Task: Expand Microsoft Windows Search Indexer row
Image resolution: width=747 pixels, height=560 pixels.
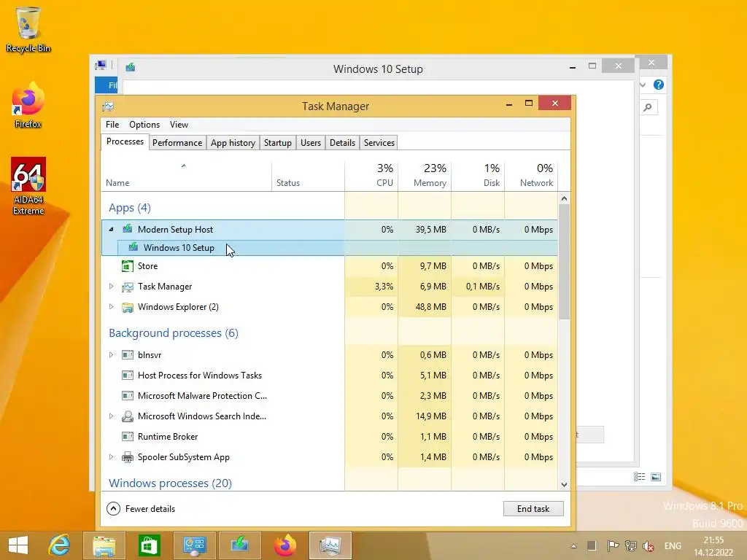Action: click(111, 416)
